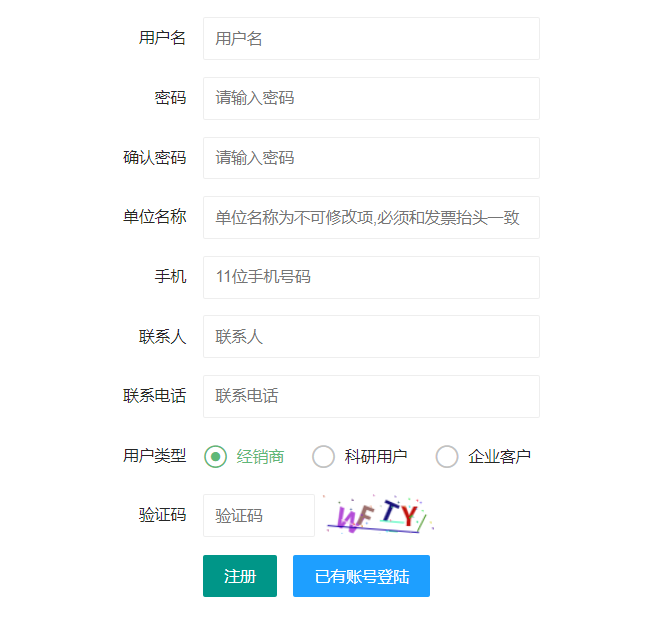654x622 pixels.
Task: Choose the 科研用户 radio option
Action: (x=323, y=457)
